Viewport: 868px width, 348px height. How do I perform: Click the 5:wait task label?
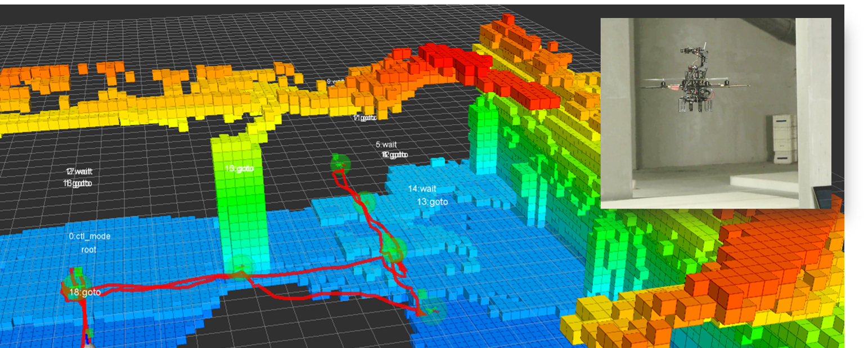pos(386,144)
